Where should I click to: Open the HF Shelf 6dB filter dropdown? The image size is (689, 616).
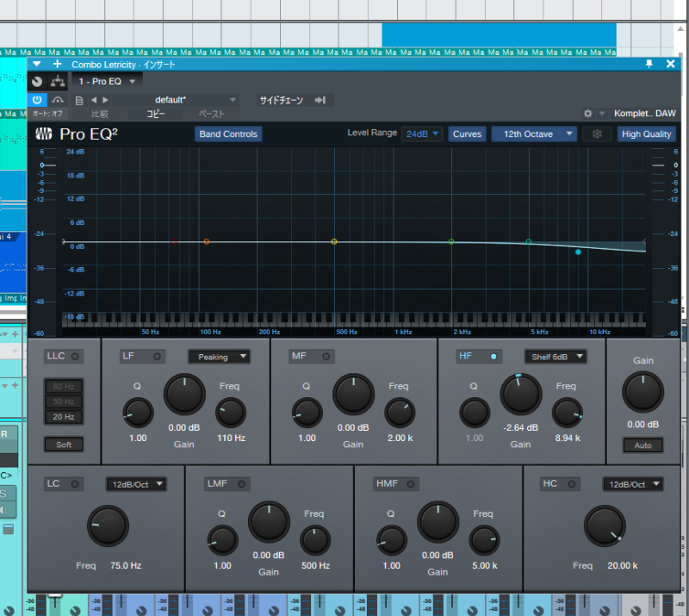click(556, 357)
